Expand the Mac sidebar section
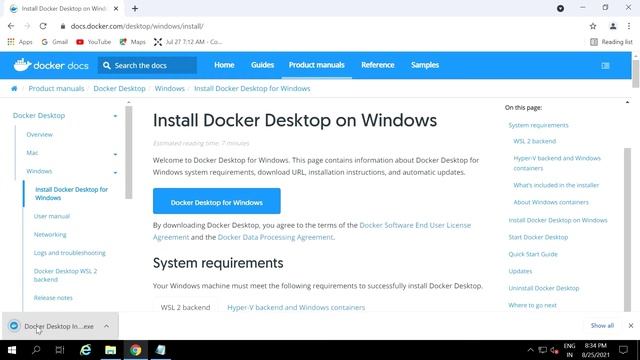Image resolution: width=640 pixels, height=360 pixels. 115,154
